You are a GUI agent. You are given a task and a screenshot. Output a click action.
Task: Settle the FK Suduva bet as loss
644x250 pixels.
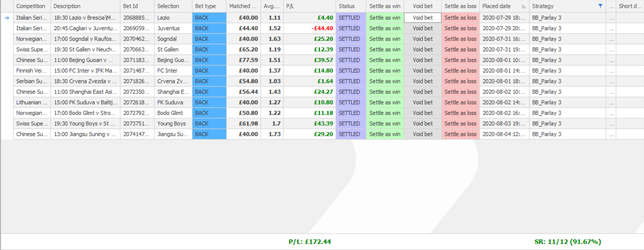pos(460,102)
